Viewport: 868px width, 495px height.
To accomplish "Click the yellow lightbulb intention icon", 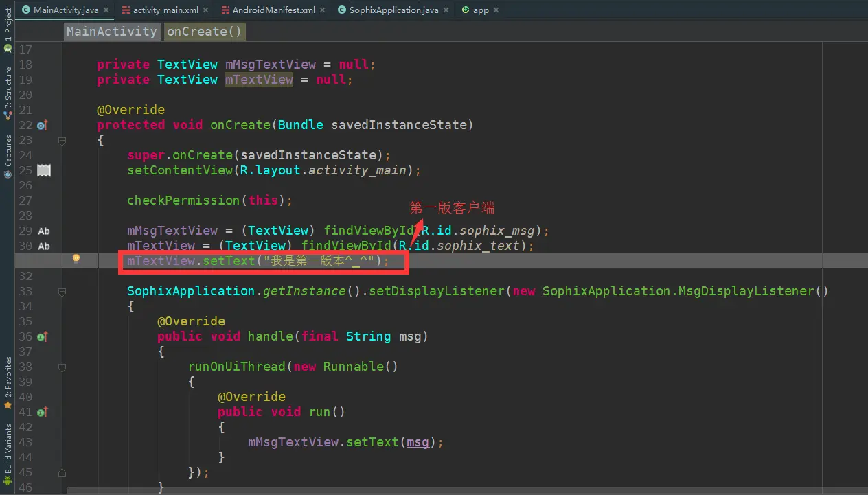I will click(x=76, y=259).
